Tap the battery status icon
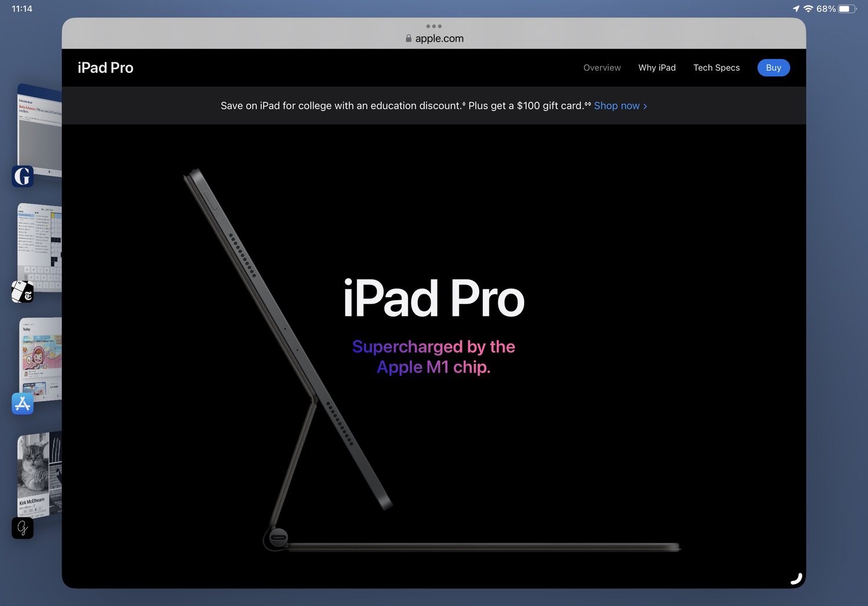 click(x=847, y=9)
